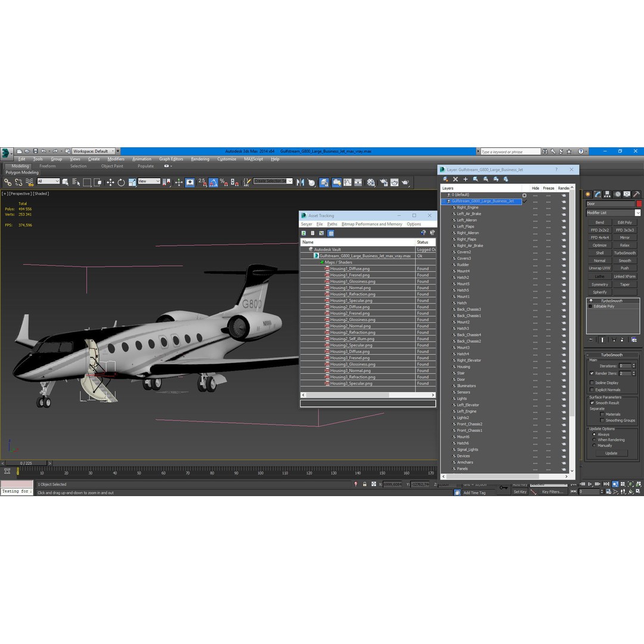Open the Graph Editors menu
644x644 pixels.
click(171, 159)
